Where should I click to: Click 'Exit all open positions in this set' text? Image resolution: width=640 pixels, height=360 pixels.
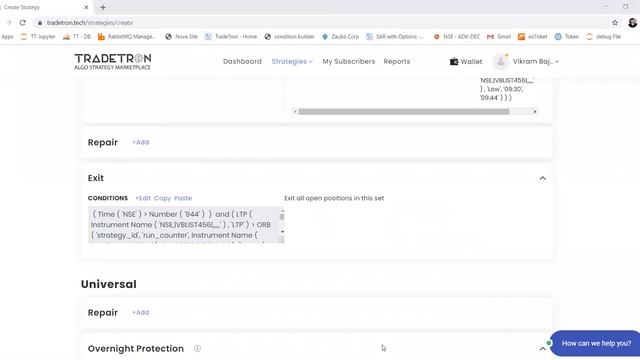click(x=334, y=198)
